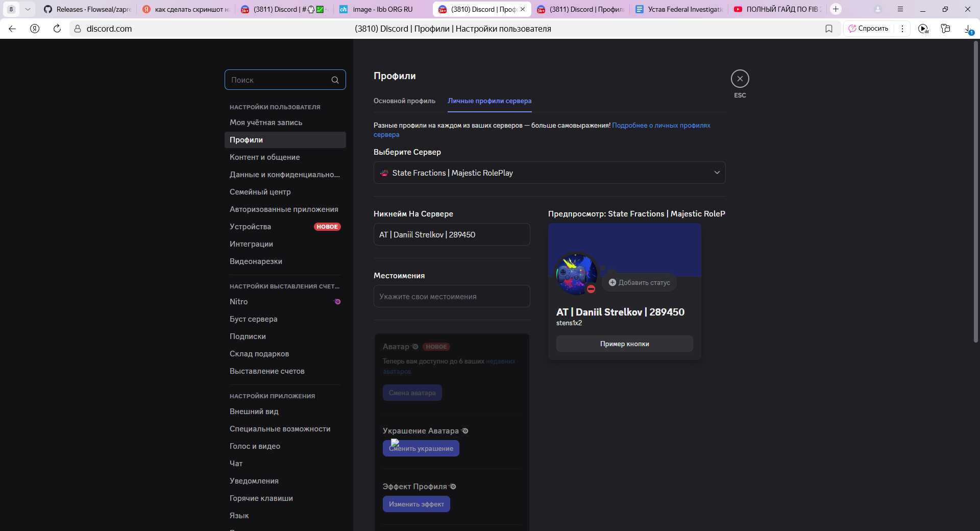Open a new browser tab with plus

point(836,9)
